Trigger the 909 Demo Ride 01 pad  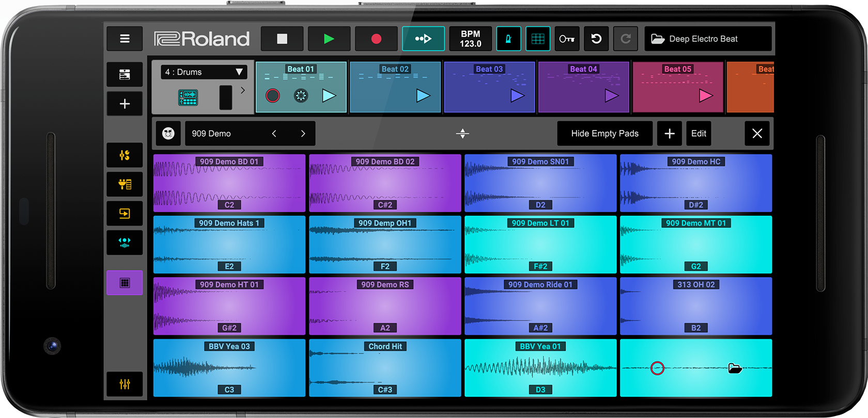coord(540,306)
